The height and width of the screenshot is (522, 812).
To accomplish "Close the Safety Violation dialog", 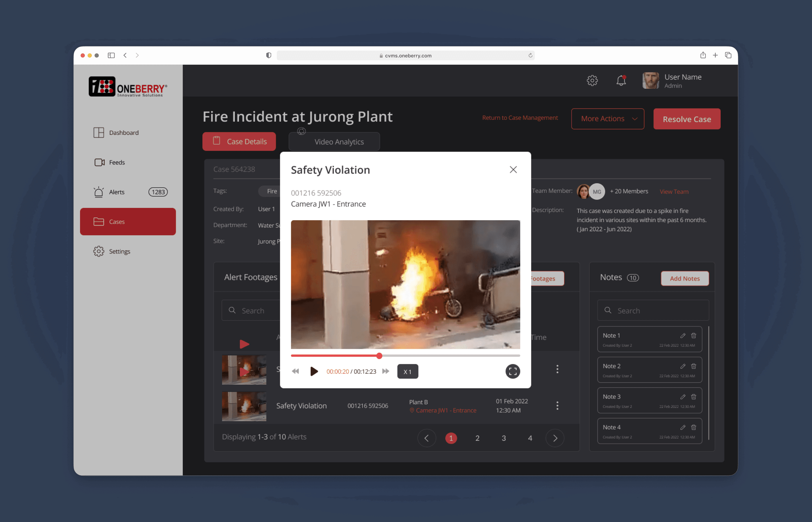I will (513, 169).
